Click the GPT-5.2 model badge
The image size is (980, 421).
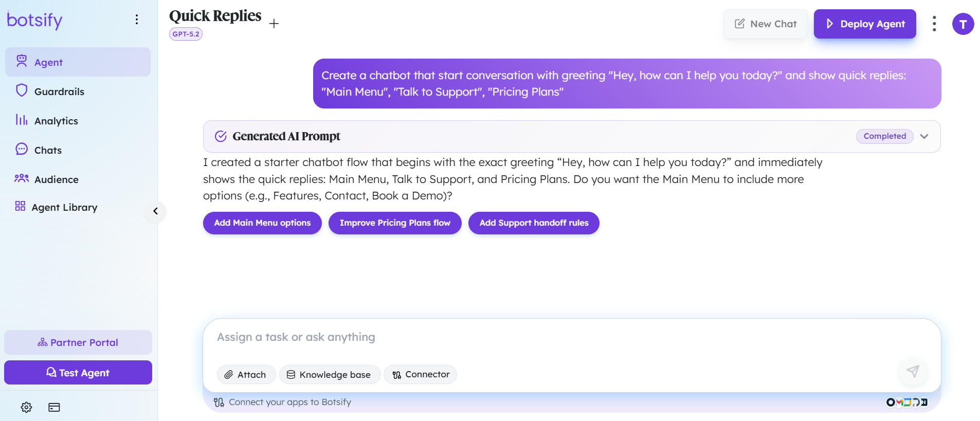(186, 34)
